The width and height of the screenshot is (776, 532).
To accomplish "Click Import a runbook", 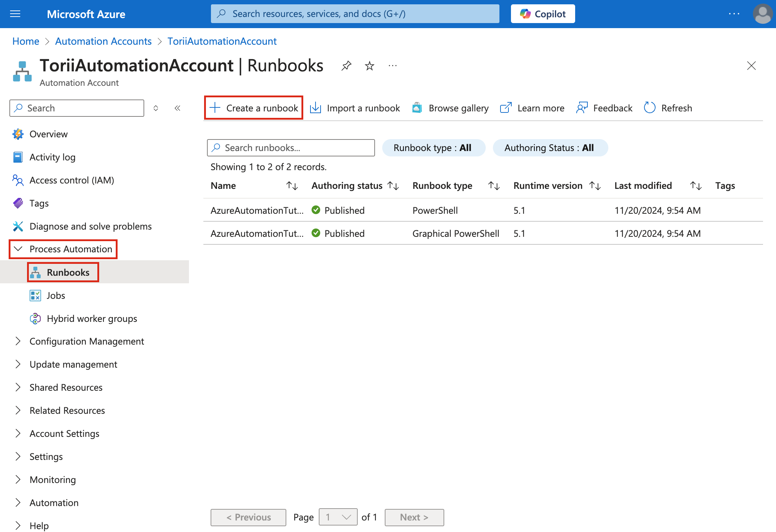I will point(355,108).
